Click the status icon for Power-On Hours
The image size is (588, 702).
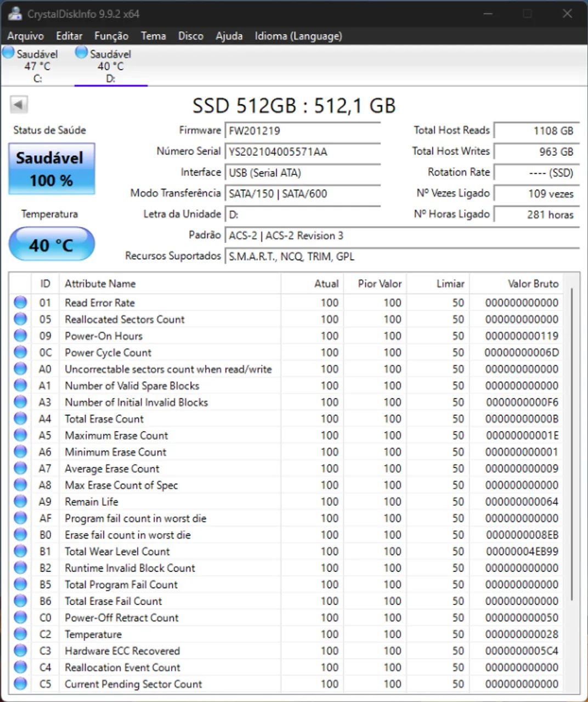(20, 335)
